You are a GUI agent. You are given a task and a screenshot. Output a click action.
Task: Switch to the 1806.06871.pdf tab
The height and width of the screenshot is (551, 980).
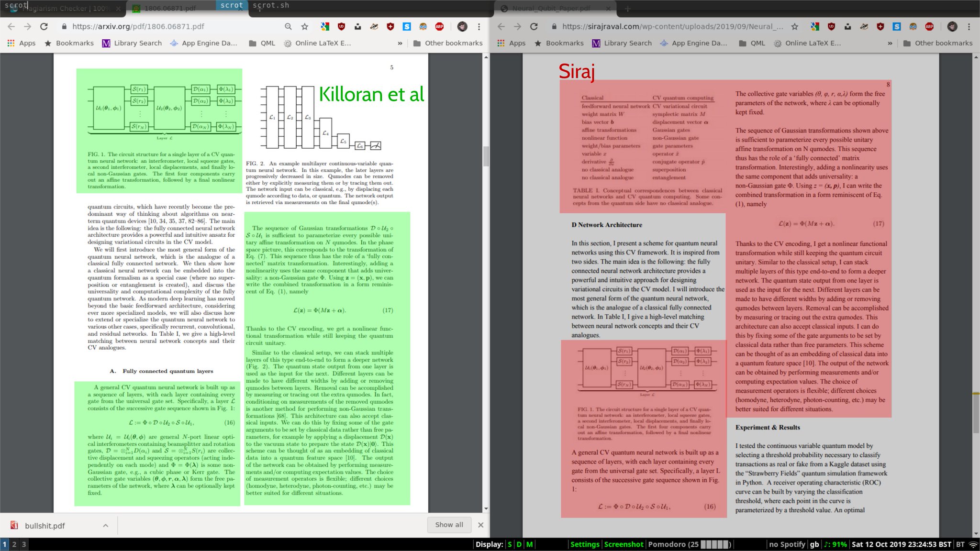170,8
